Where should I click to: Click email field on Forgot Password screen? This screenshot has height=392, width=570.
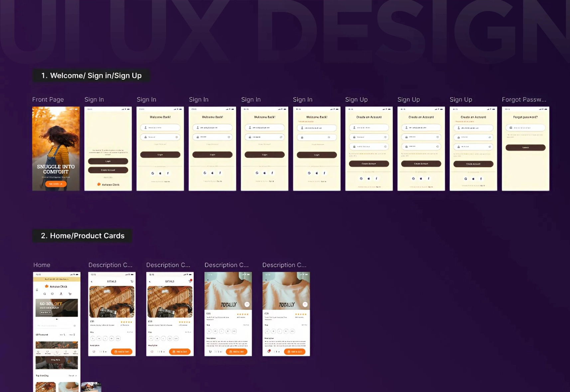click(525, 128)
